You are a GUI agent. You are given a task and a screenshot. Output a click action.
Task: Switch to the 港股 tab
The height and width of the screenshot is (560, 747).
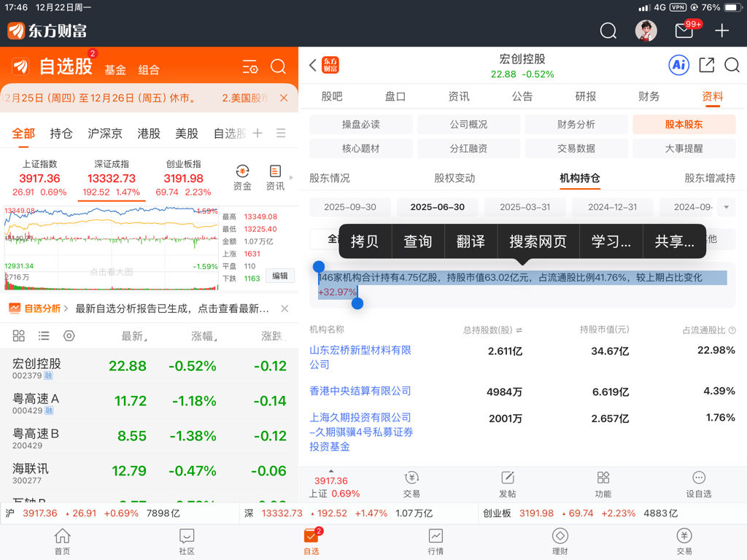[x=149, y=133]
